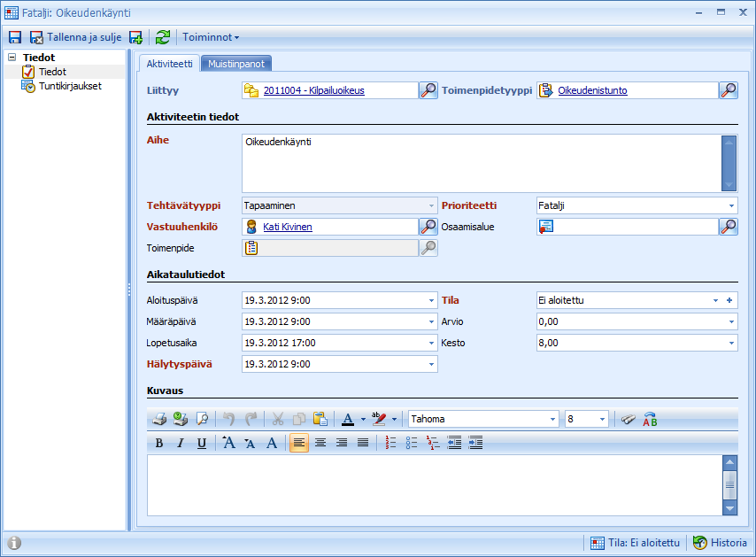
Task: Toggle center text alignment
Action: point(320,443)
